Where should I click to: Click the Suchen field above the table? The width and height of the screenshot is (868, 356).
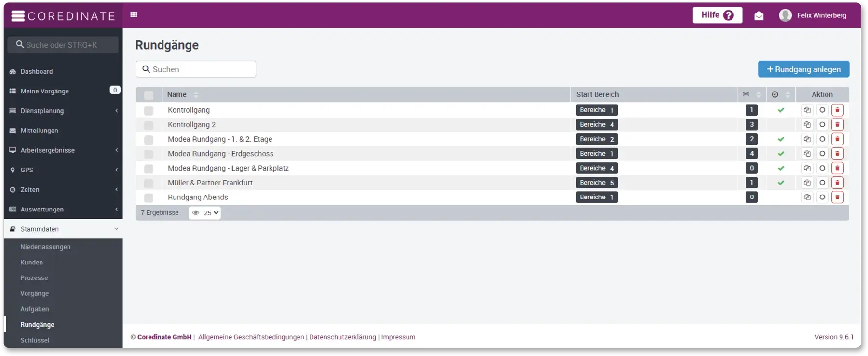click(196, 69)
